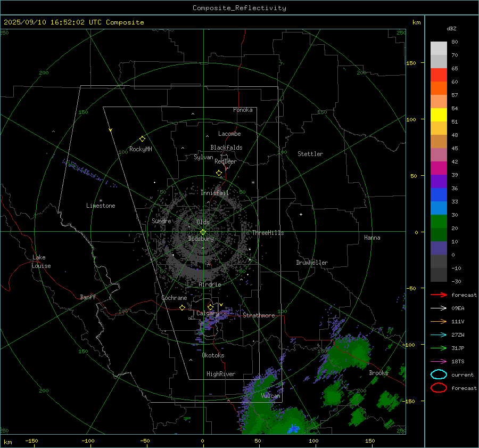This screenshot has width=479, height=448.
Task: Click the yellow diamond marker beside RockyMH
Action: [142, 139]
